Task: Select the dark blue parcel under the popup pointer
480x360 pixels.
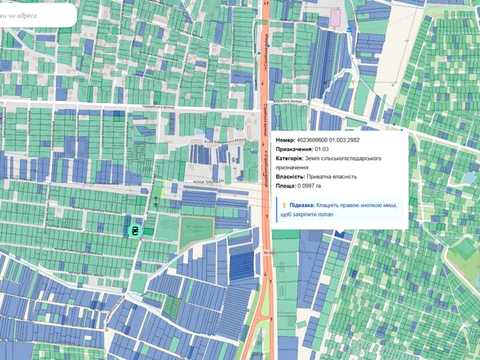Action: [340, 234]
